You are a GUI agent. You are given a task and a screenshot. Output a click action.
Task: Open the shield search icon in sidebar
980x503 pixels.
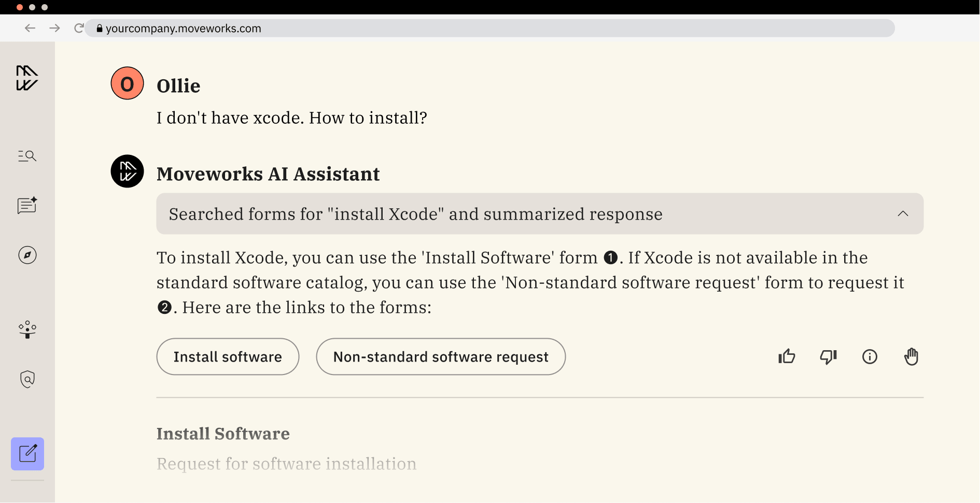tap(27, 379)
